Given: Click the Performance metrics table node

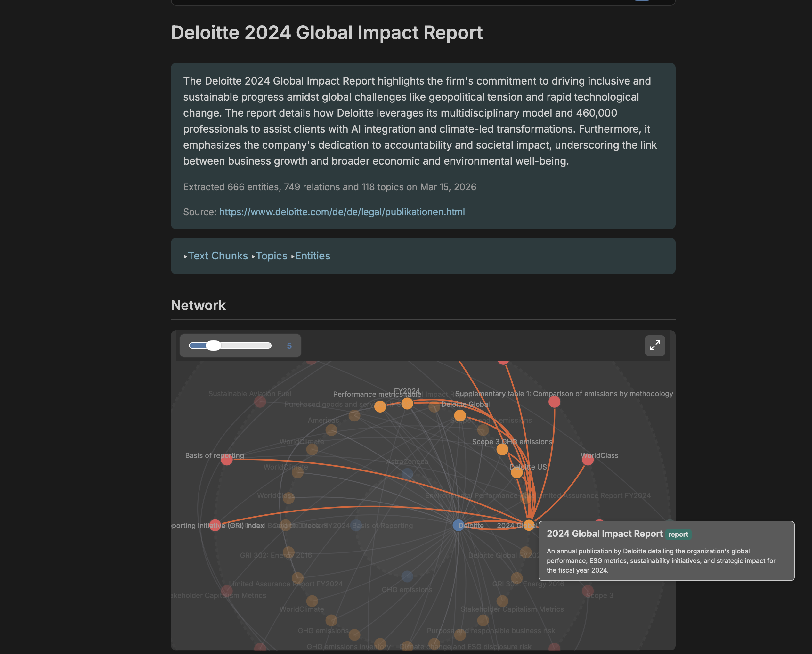Looking at the screenshot, I should tap(380, 406).
